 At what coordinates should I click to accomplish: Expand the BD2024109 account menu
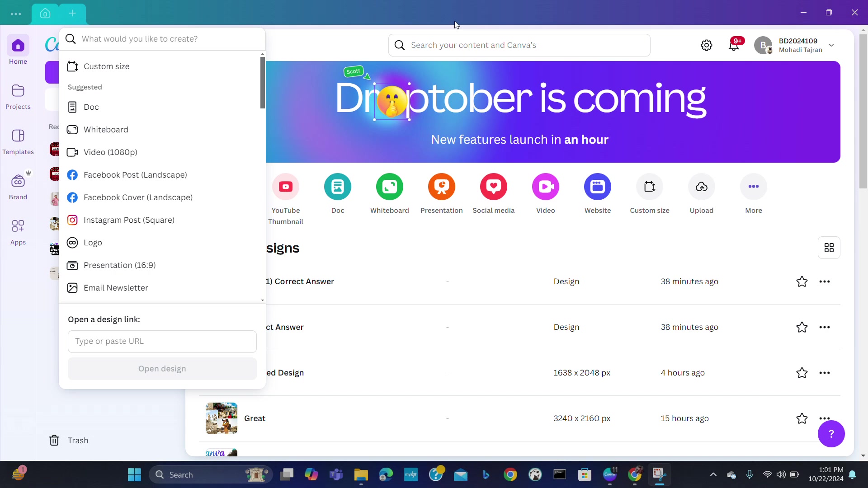click(x=795, y=45)
